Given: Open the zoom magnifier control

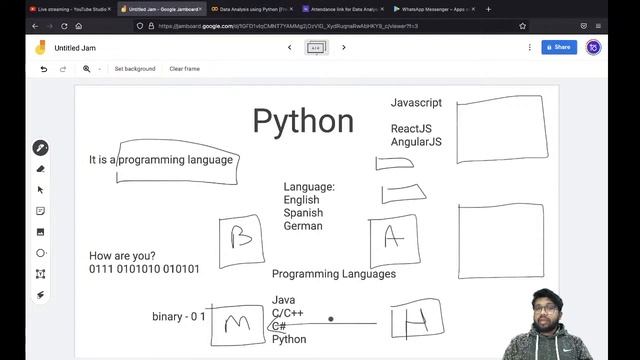Looking at the screenshot, I should point(87,69).
